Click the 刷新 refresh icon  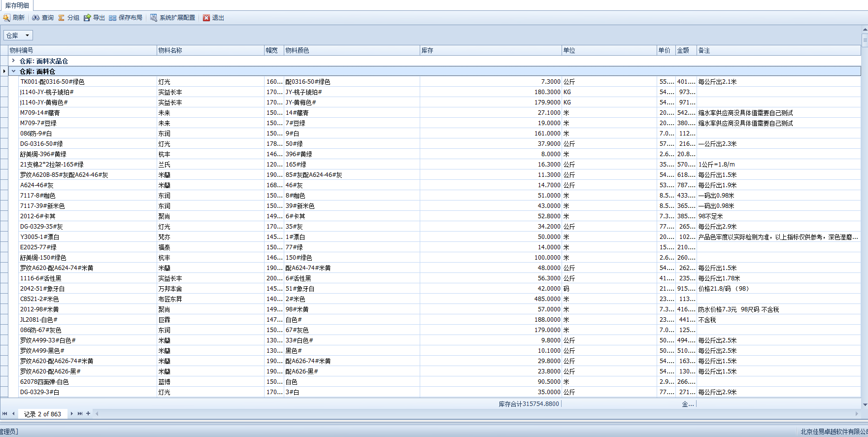click(x=7, y=18)
